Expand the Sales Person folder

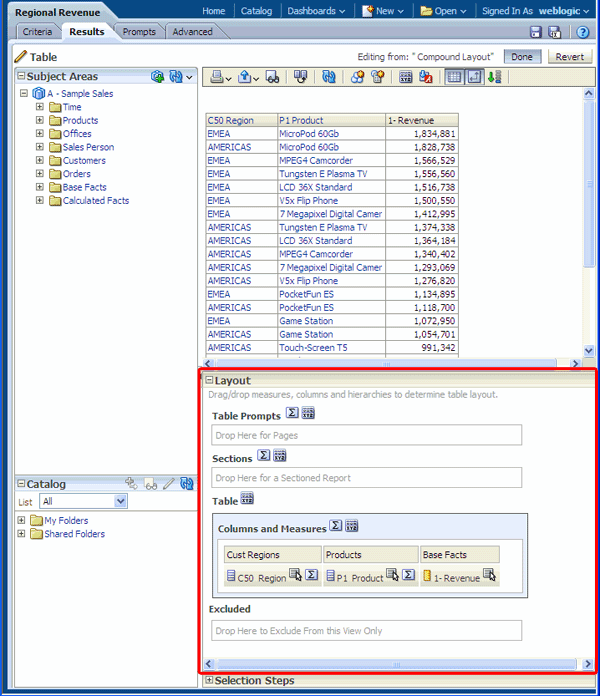pos(39,146)
